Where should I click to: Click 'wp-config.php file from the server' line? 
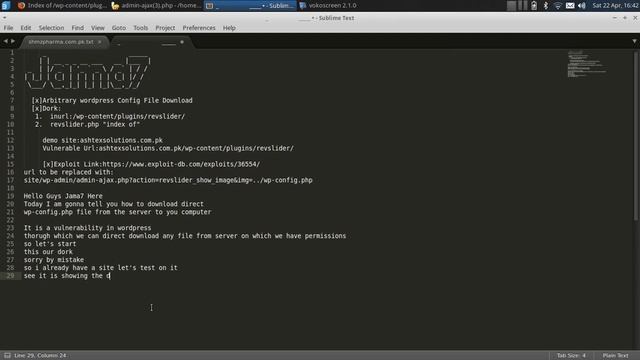click(118, 212)
